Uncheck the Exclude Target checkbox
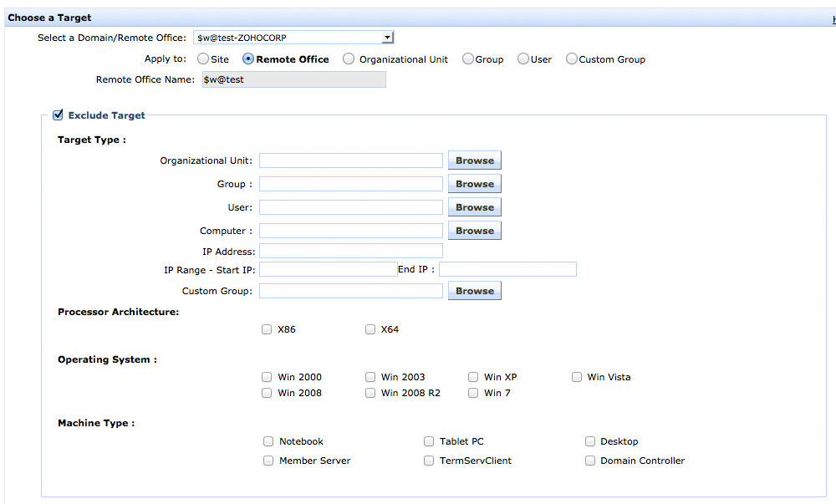Viewport: 836px width, 504px height. pos(58,115)
